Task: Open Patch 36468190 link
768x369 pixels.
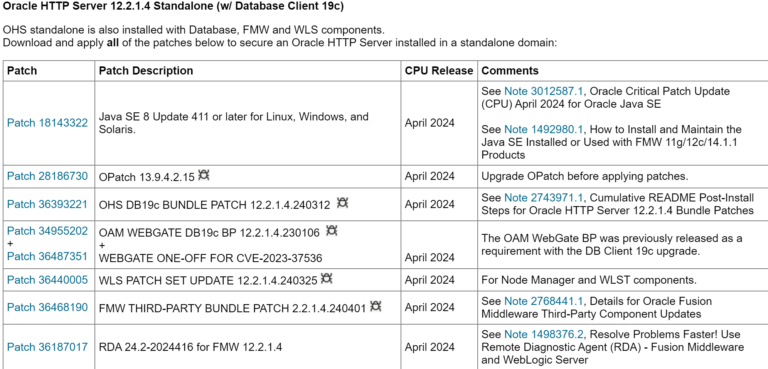Action: pyautogui.click(x=48, y=307)
